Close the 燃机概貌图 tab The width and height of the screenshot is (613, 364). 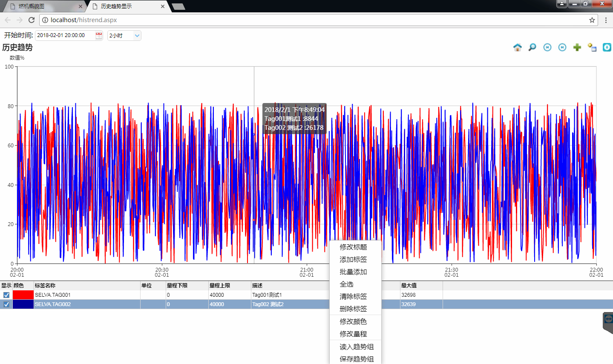[81, 6]
